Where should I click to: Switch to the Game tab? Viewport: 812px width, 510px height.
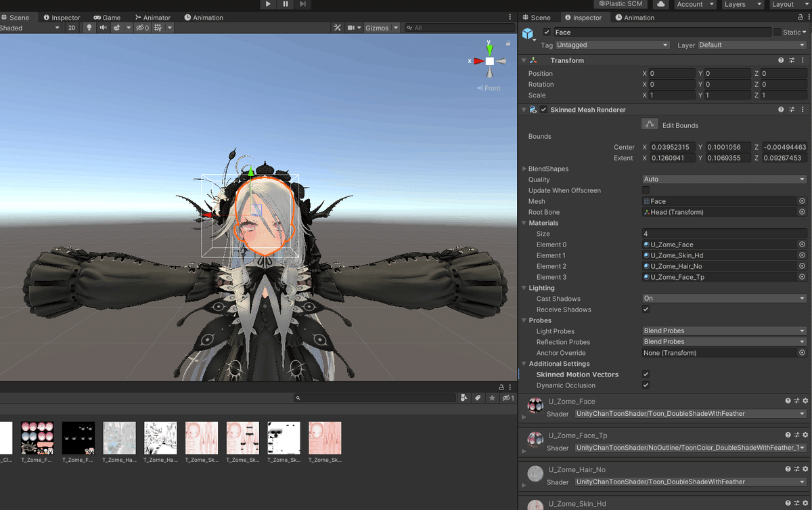point(107,18)
